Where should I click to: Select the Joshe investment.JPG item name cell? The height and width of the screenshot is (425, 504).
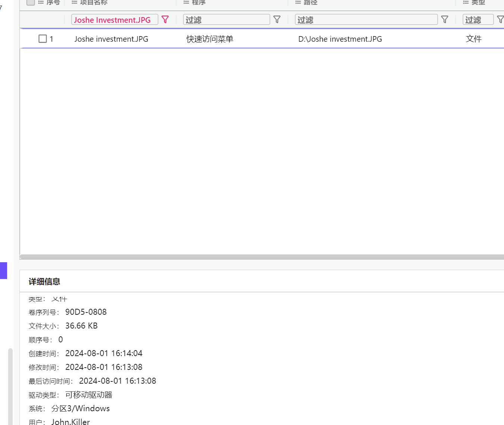point(111,39)
